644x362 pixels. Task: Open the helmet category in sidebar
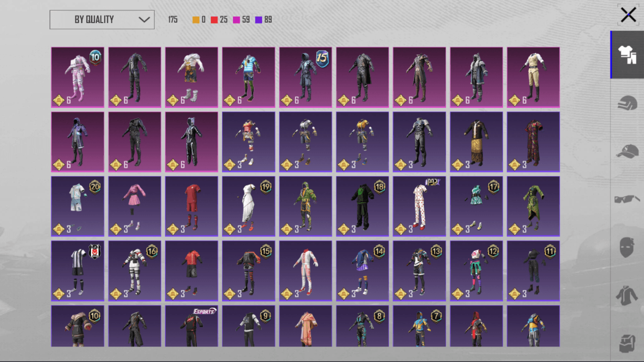tap(627, 103)
